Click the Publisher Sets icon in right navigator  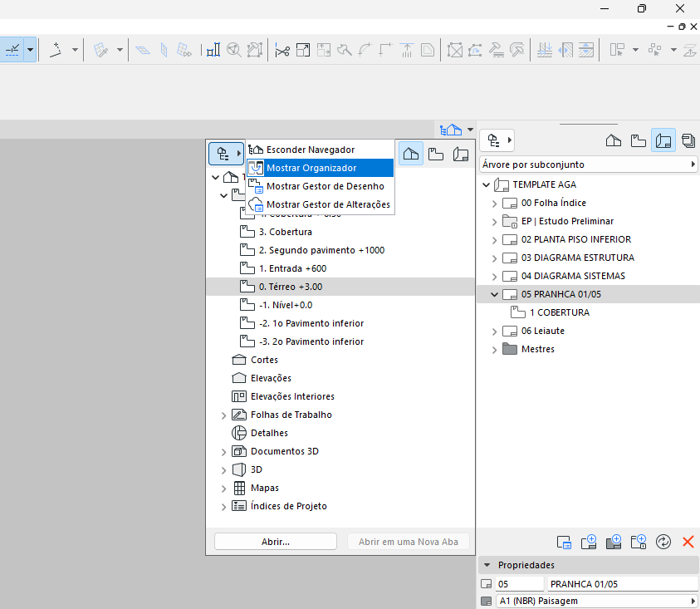point(688,140)
